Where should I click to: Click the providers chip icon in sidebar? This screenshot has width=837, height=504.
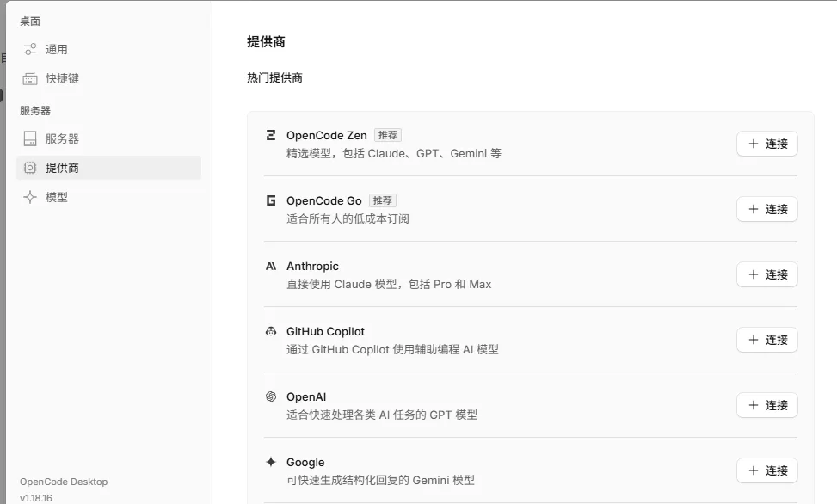[x=30, y=168]
